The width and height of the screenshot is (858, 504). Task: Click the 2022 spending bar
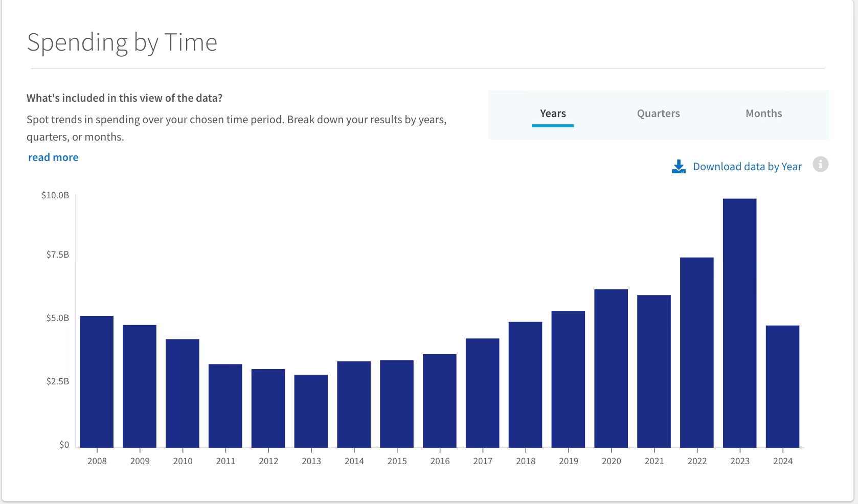(x=696, y=353)
